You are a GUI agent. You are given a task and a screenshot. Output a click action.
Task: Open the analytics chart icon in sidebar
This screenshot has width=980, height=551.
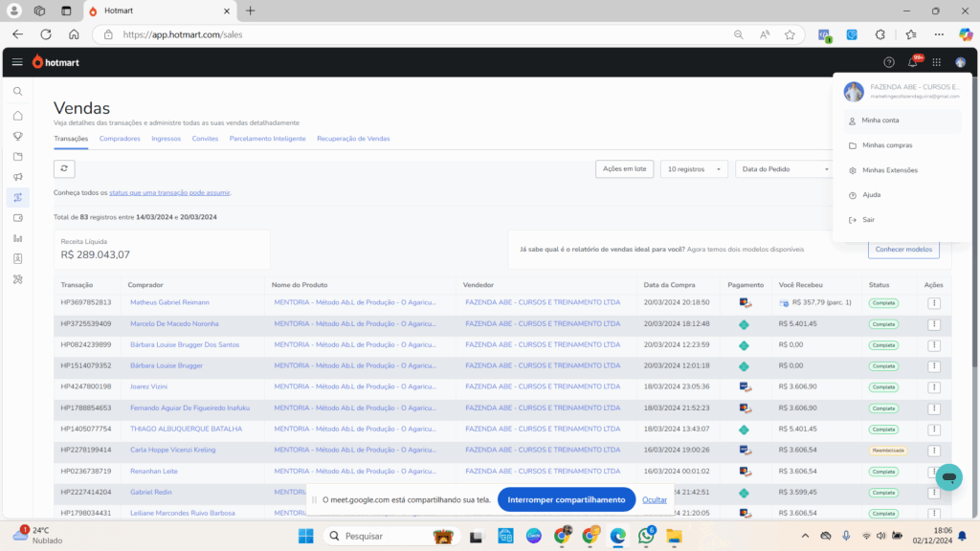click(x=18, y=238)
